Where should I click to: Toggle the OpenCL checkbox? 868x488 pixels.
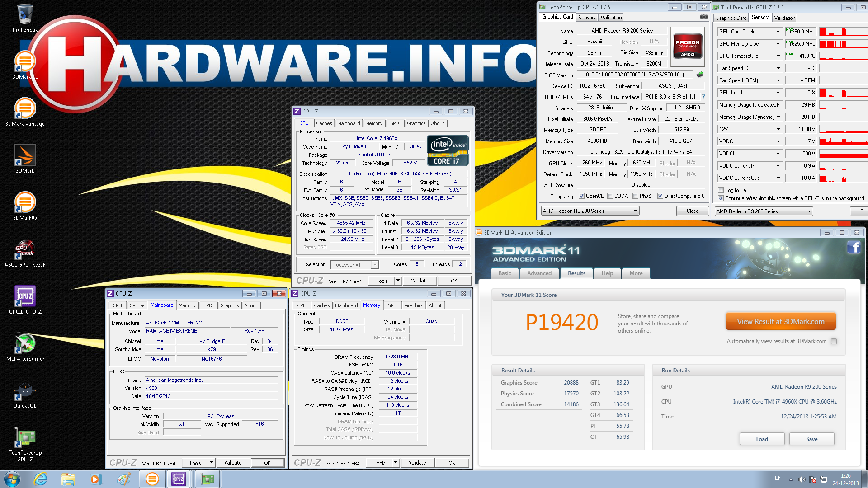(582, 196)
